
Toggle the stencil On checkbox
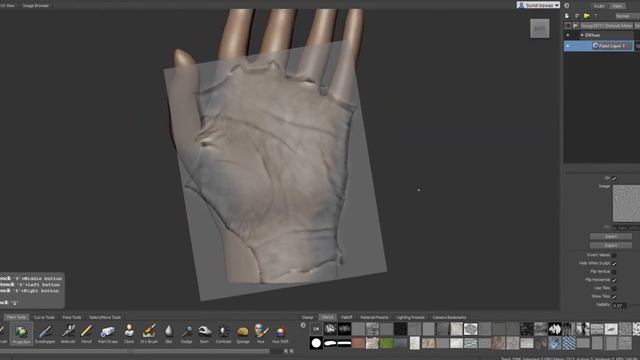tap(614, 178)
